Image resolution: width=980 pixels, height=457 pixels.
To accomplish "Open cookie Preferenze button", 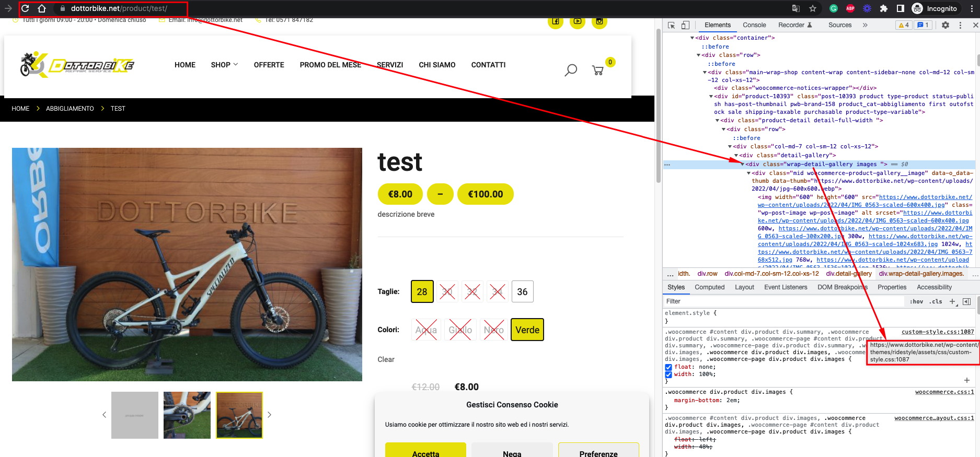I will (598, 450).
